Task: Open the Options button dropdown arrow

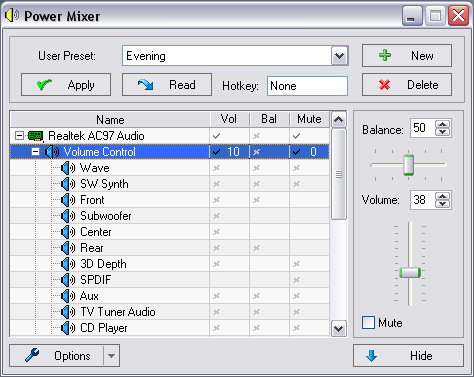Action: [111, 356]
